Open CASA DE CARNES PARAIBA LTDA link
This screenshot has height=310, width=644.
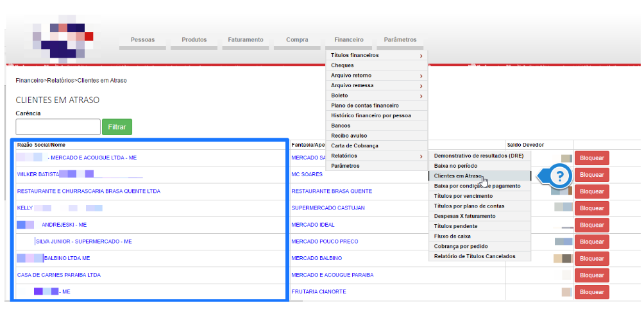point(59,275)
